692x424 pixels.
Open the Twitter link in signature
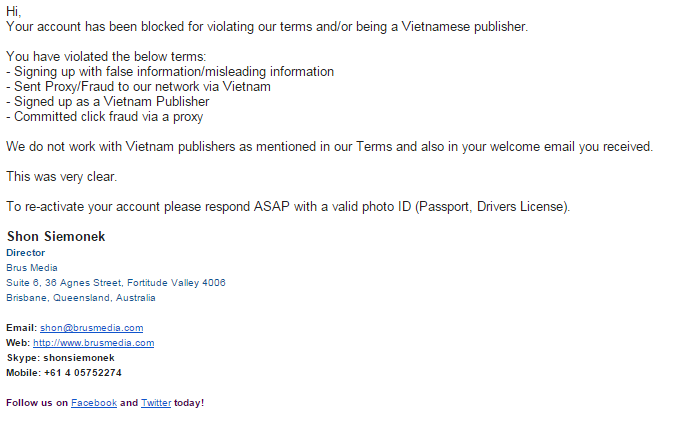point(155,403)
